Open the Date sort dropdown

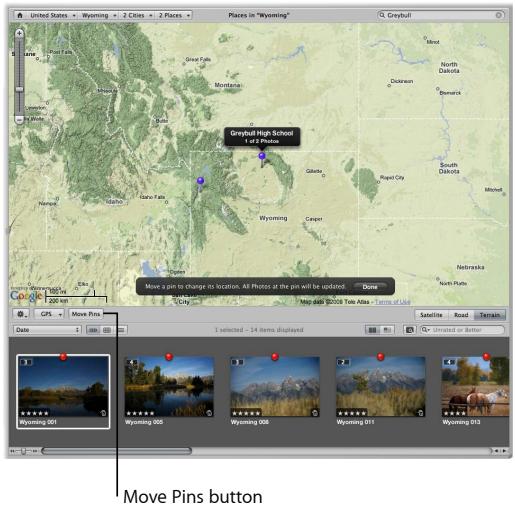[47, 330]
